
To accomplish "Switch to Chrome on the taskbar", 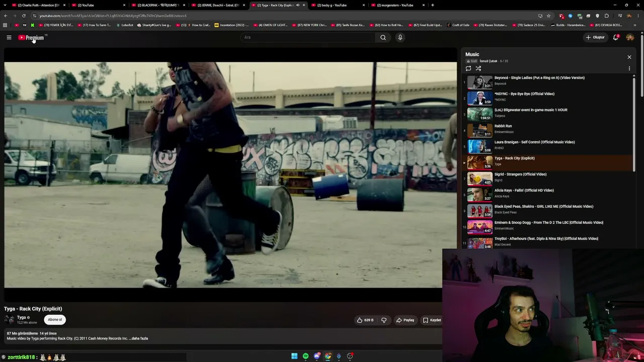I will (x=328, y=356).
